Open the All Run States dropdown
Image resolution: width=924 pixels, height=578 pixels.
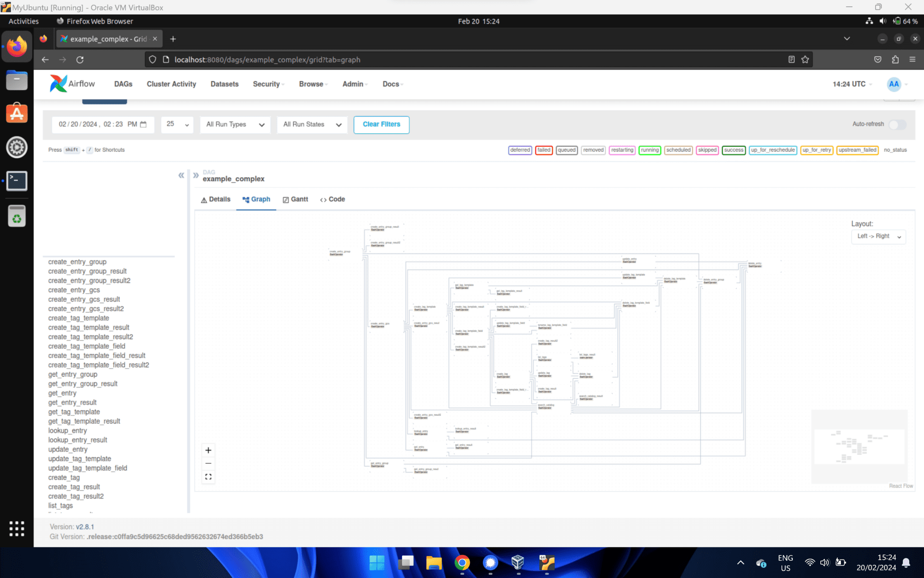tap(312, 125)
